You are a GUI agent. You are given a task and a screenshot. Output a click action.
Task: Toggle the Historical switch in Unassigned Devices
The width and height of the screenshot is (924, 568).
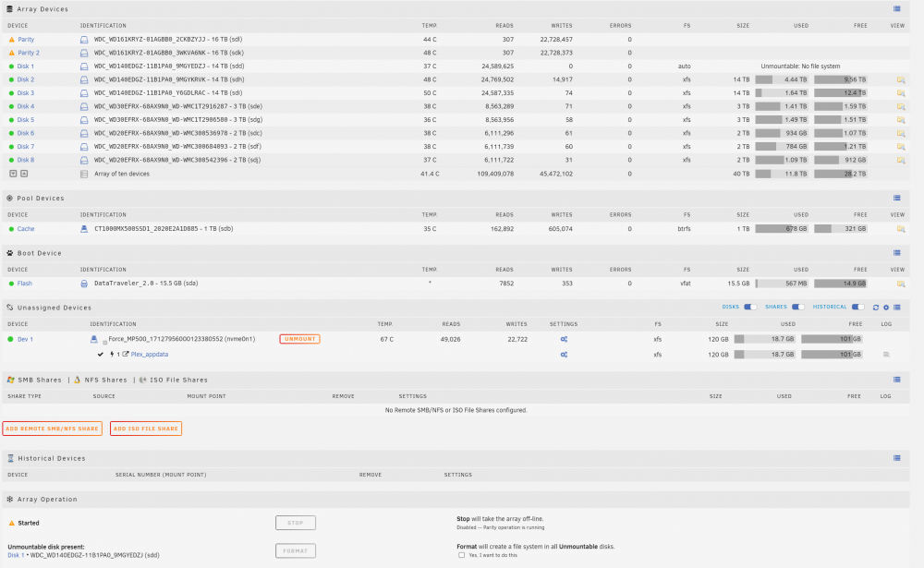(858, 307)
